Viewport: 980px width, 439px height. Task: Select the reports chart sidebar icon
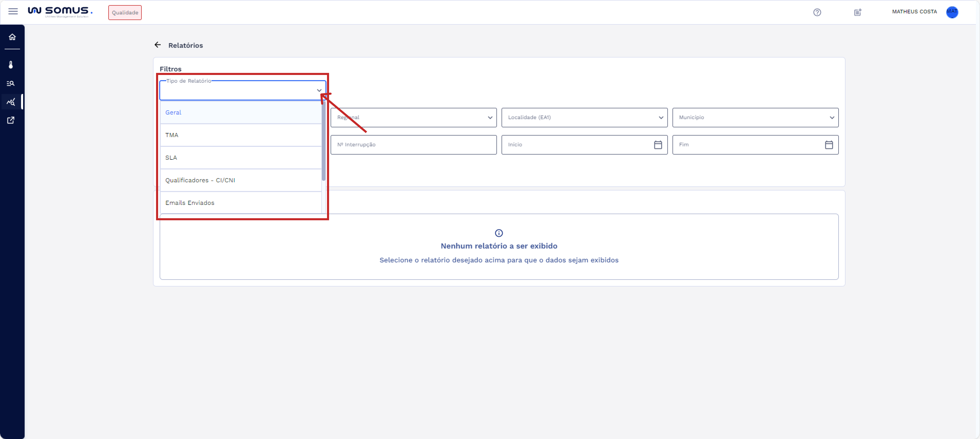coord(11,102)
